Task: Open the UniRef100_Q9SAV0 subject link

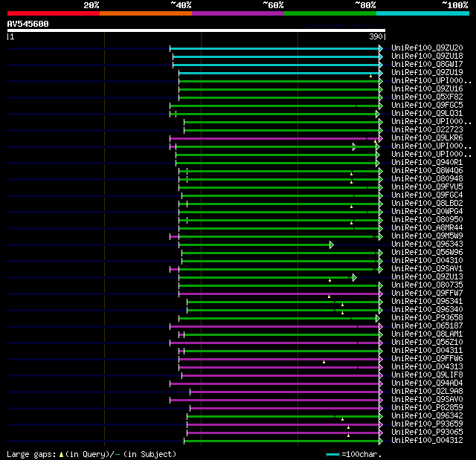Action: point(427,400)
